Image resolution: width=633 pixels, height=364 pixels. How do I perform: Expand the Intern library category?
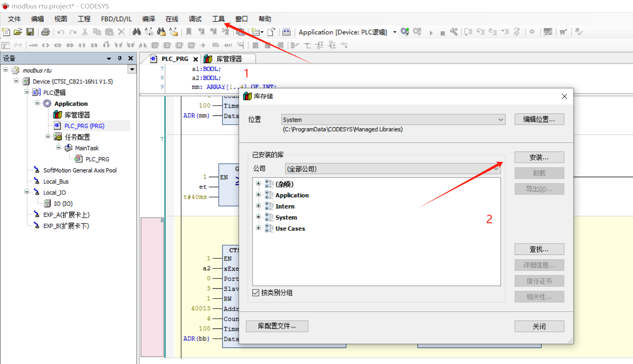[x=258, y=205]
